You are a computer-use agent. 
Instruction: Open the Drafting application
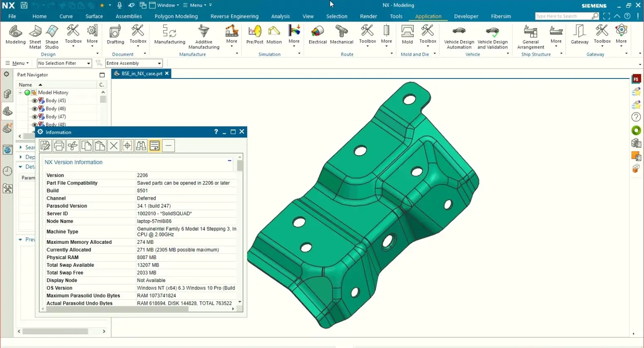(x=115, y=34)
